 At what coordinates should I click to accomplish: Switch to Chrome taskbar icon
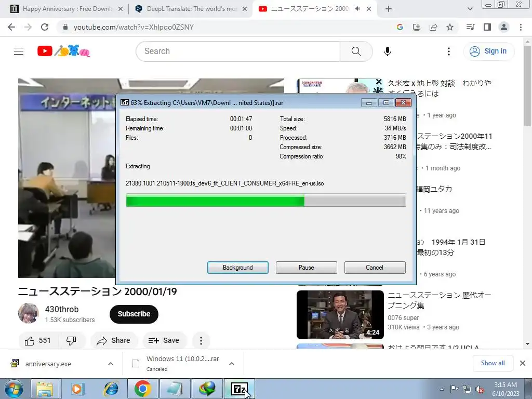(142, 389)
